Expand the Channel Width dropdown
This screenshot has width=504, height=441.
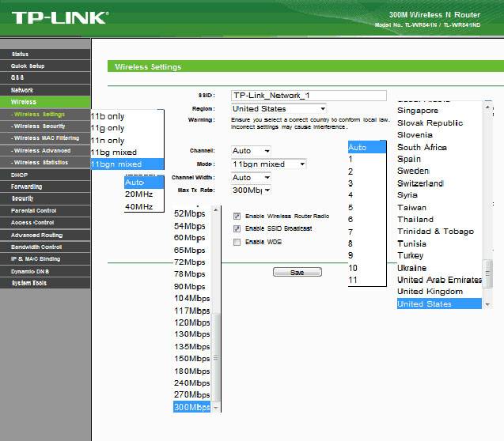[251, 177]
